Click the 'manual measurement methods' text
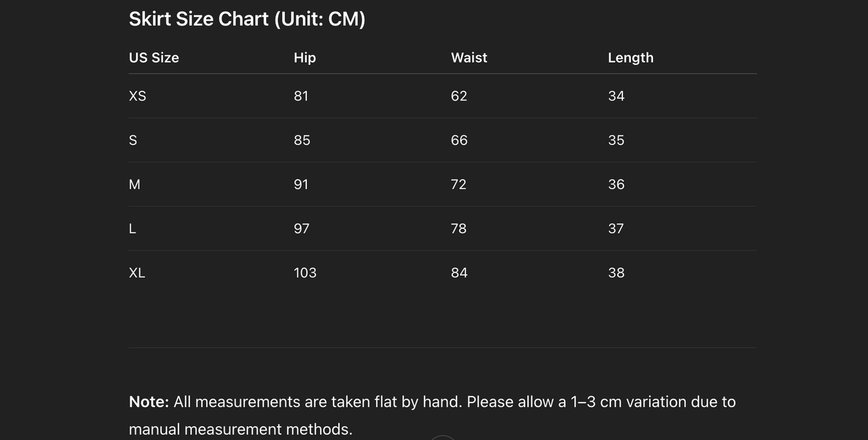 click(240, 429)
